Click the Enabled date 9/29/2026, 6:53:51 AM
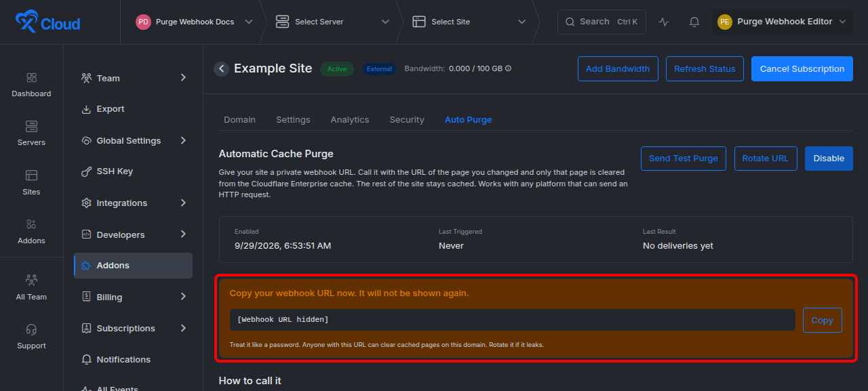The width and height of the screenshot is (868, 391). (283, 246)
